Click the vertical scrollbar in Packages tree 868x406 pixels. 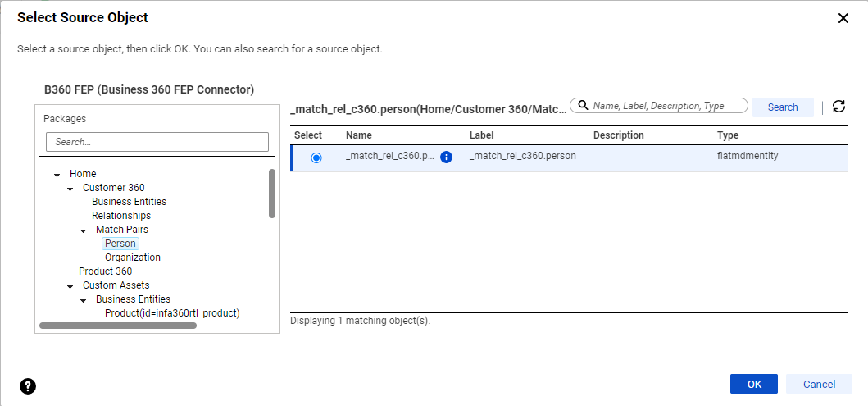(272, 194)
